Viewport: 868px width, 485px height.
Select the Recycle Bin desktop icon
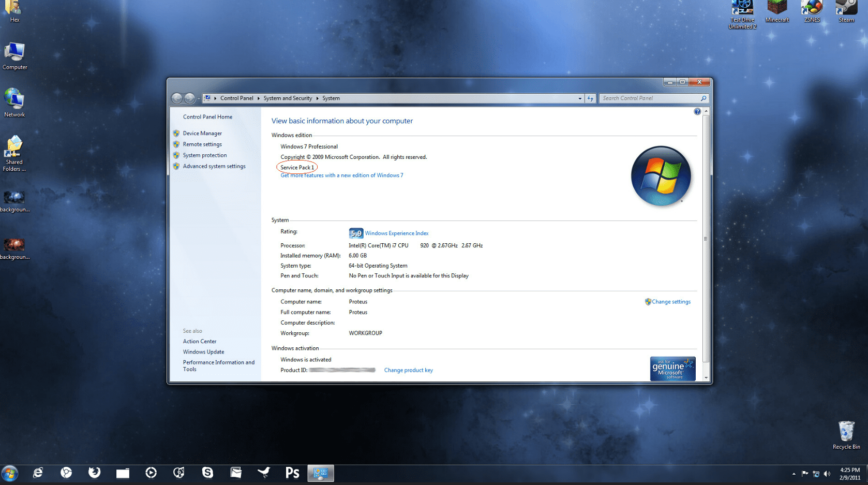pos(846,435)
